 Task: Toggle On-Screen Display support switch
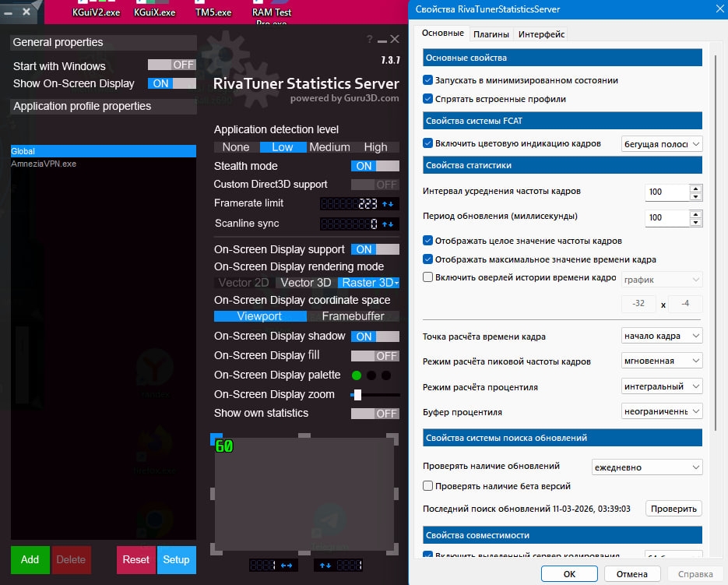[x=375, y=249]
